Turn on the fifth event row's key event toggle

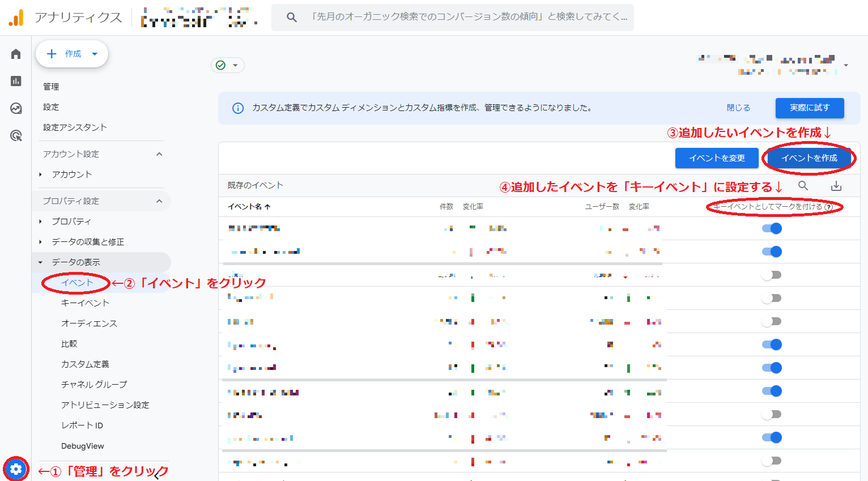click(x=772, y=321)
